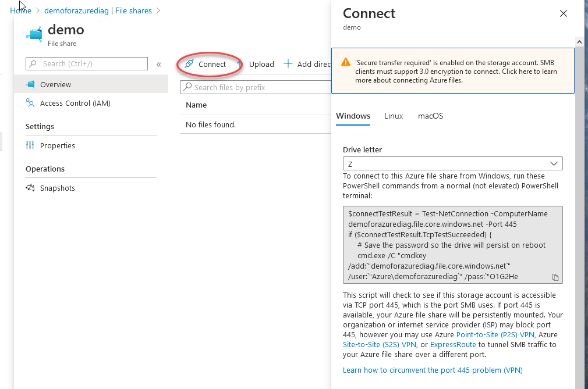The width and height of the screenshot is (588, 389).
Task: Focus the Search files by prefix field
Action: [256, 87]
